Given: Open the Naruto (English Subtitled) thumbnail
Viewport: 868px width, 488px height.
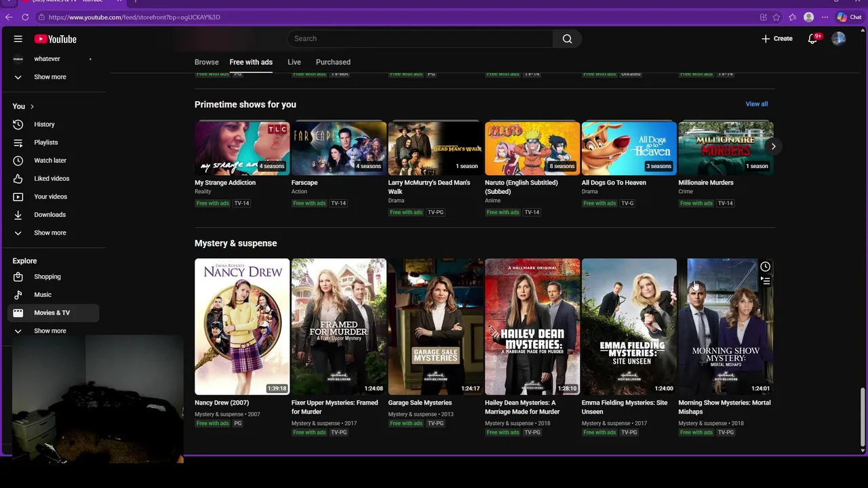Looking at the screenshot, I should point(532,148).
